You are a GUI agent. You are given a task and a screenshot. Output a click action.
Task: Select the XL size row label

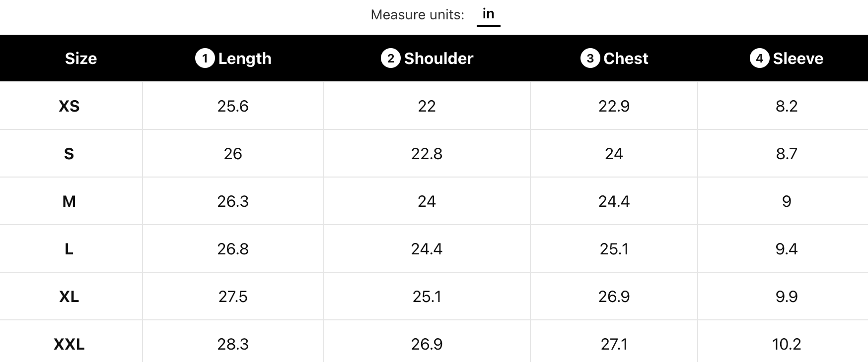tap(69, 297)
